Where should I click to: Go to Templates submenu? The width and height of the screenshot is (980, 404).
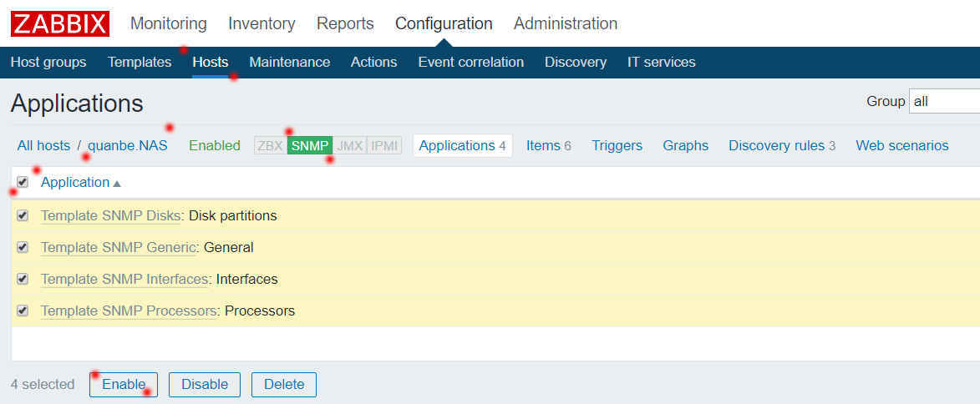pos(140,63)
